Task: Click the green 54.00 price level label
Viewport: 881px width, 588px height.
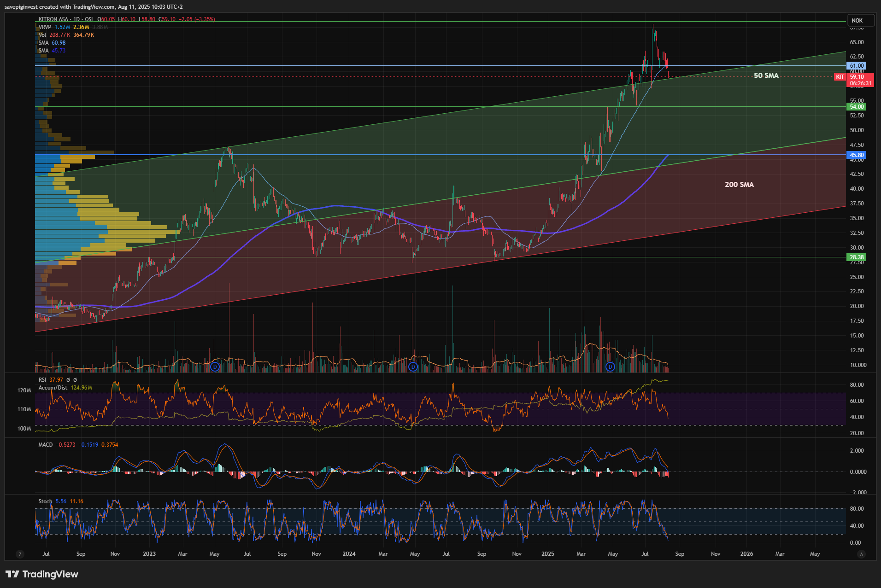Action: coord(857,107)
